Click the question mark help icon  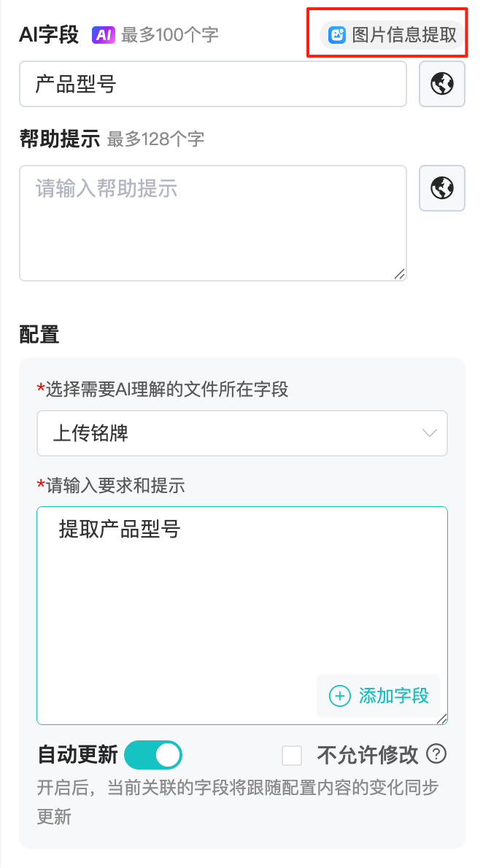(x=436, y=753)
